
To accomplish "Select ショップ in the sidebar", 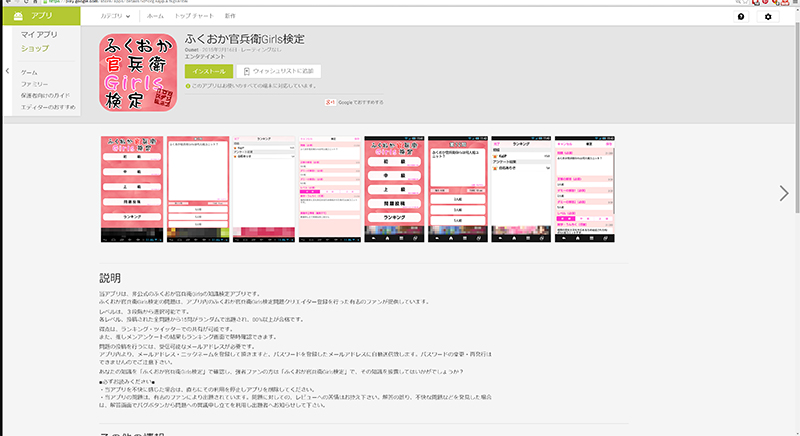I will point(35,48).
